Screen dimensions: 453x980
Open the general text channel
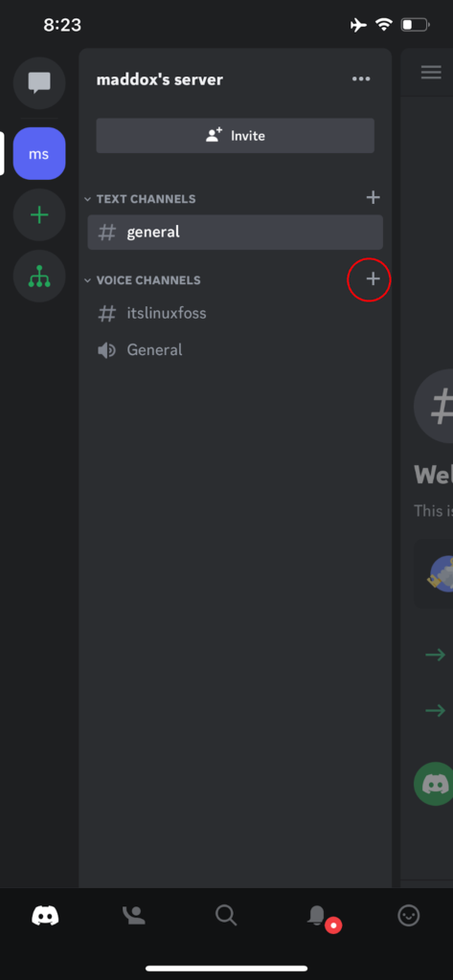(236, 233)
